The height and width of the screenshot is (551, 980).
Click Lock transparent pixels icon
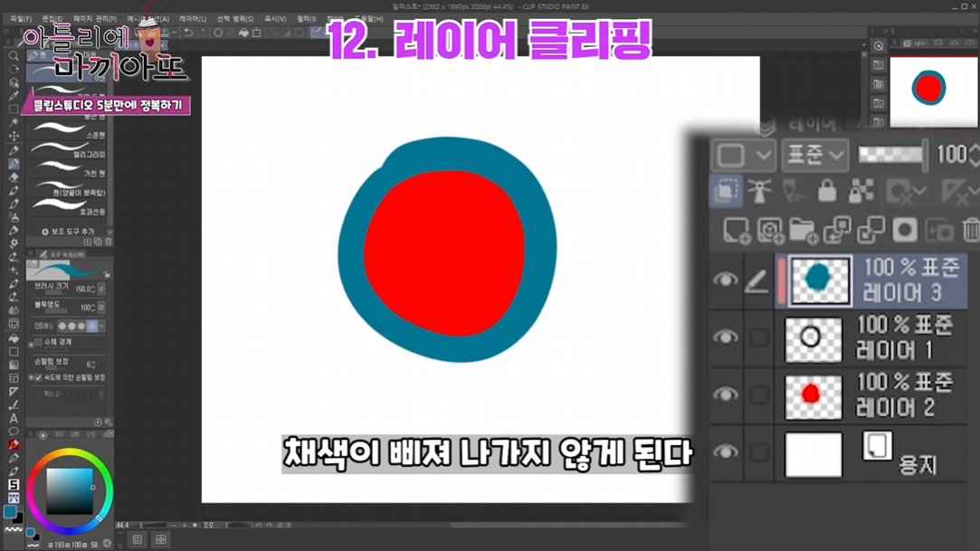pos(861,191)
